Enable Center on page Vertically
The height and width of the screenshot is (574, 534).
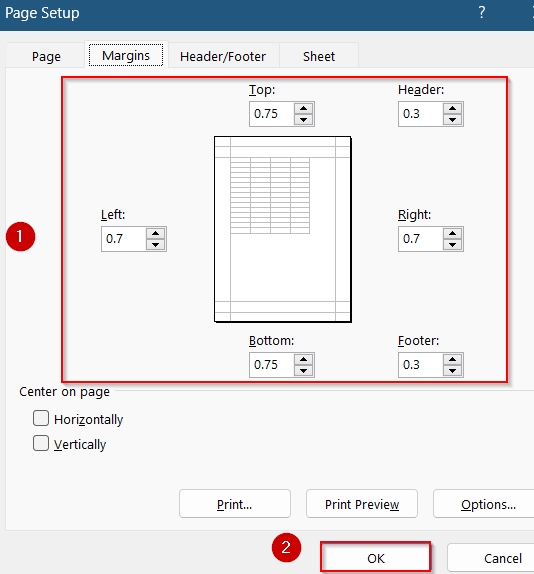(x=41, y=443)
